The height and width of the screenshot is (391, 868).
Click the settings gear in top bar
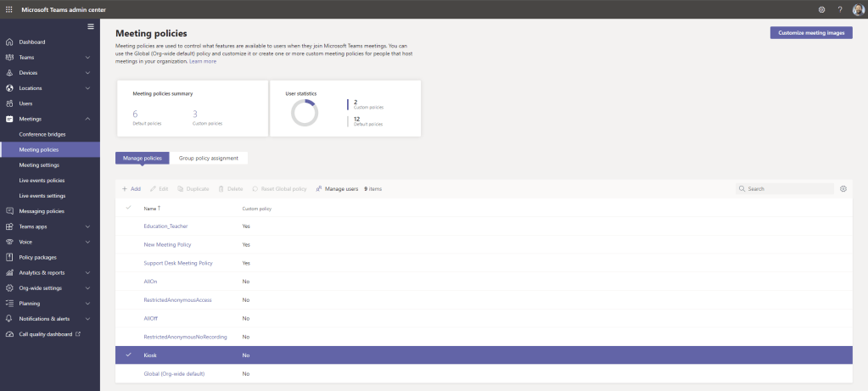tap(821, 9)
